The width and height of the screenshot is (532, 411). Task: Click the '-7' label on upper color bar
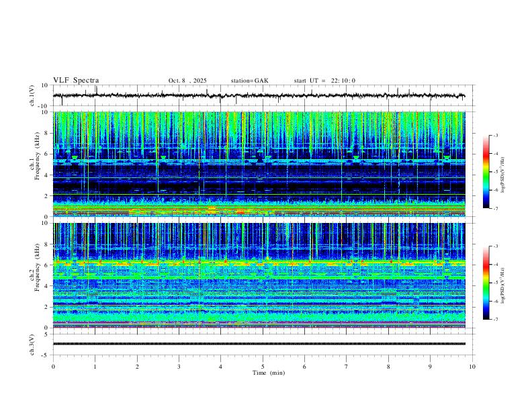(x=496, y=208)
